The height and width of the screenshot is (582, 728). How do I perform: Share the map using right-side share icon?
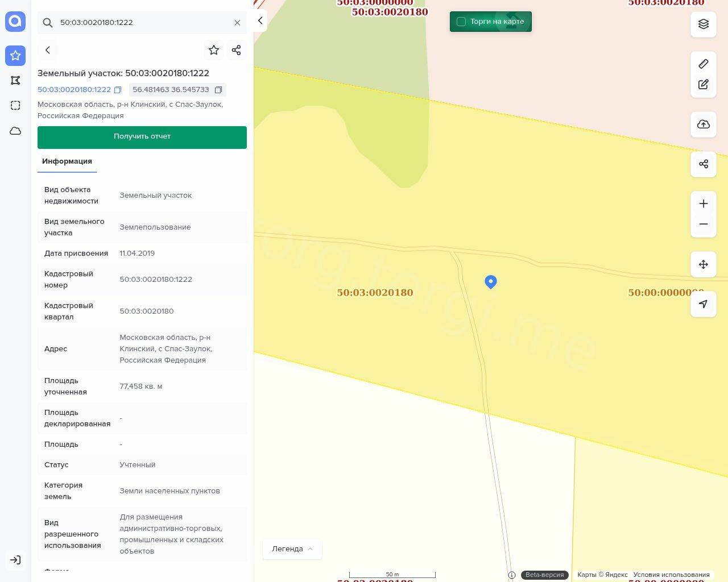[703, 164]
